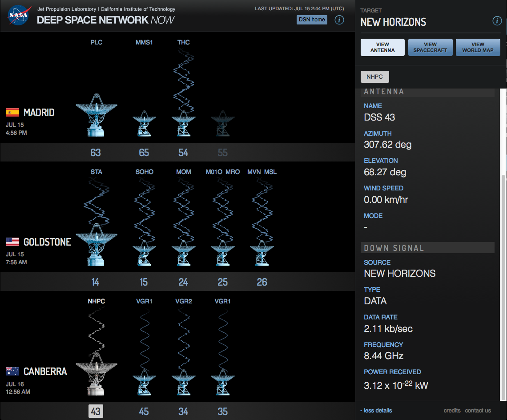Click the MADRID station name
The height and width of the screenshot is (420, 507).
coord(39,113)
